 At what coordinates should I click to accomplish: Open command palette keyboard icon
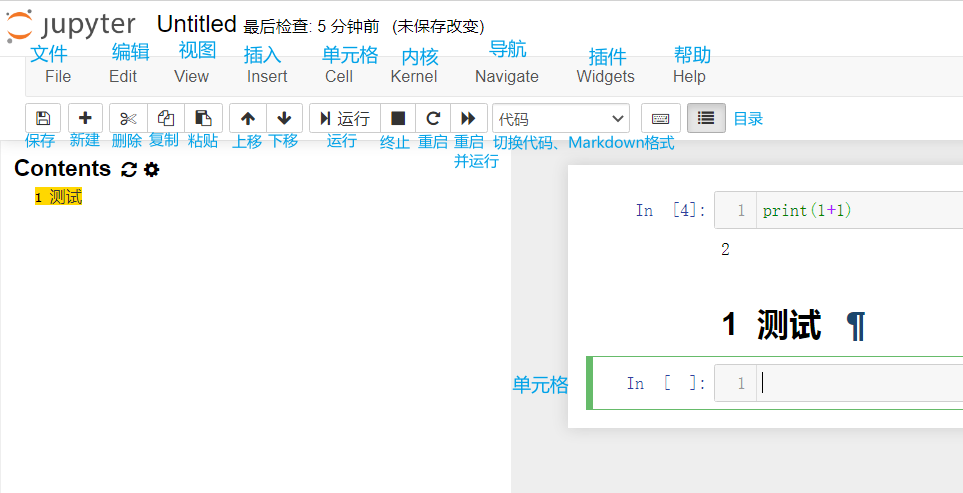[661, 118]
